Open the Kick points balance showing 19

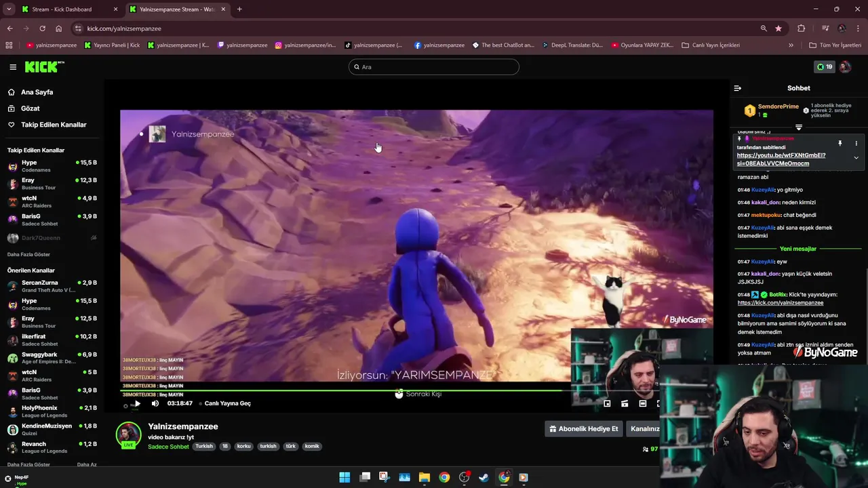825,67
